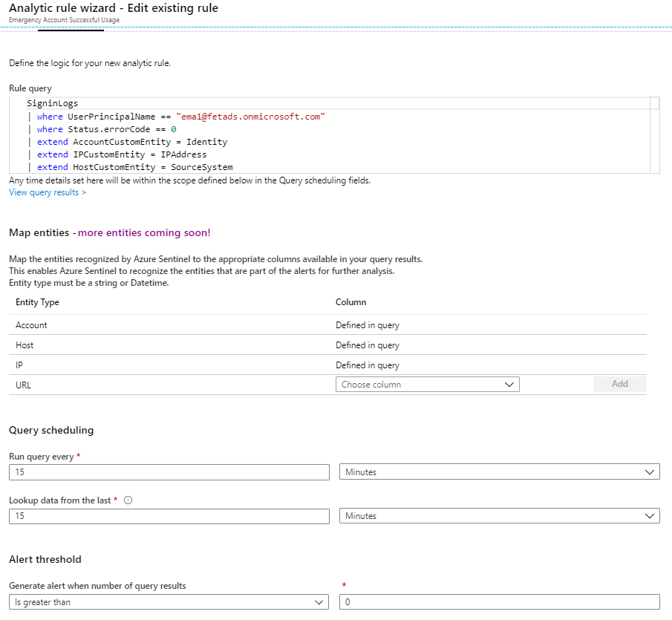Expand the Run query every Minutes dropdown
The image size is (672, 620).
(499, 472)
